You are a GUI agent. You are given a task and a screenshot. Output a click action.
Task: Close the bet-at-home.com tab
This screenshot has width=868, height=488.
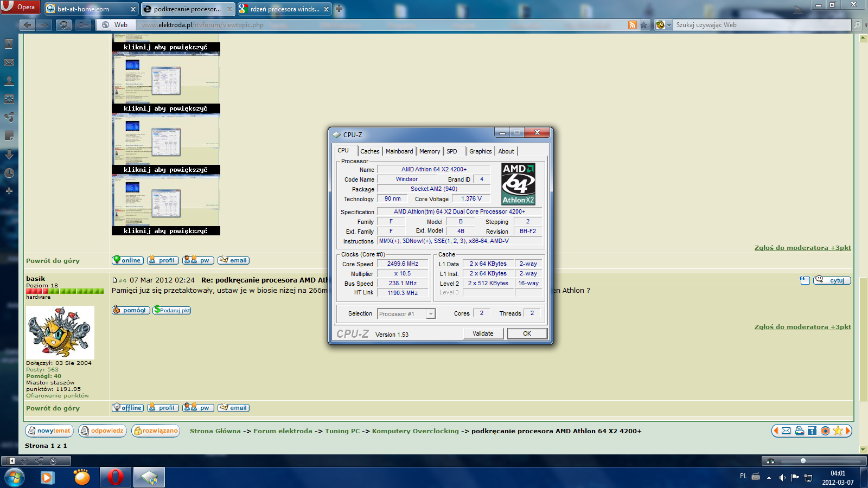coord(133,9)
